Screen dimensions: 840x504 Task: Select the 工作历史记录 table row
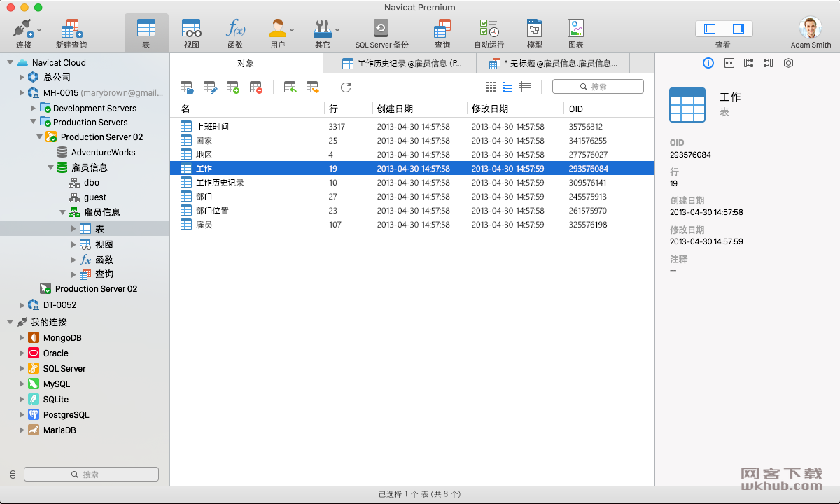412,183
